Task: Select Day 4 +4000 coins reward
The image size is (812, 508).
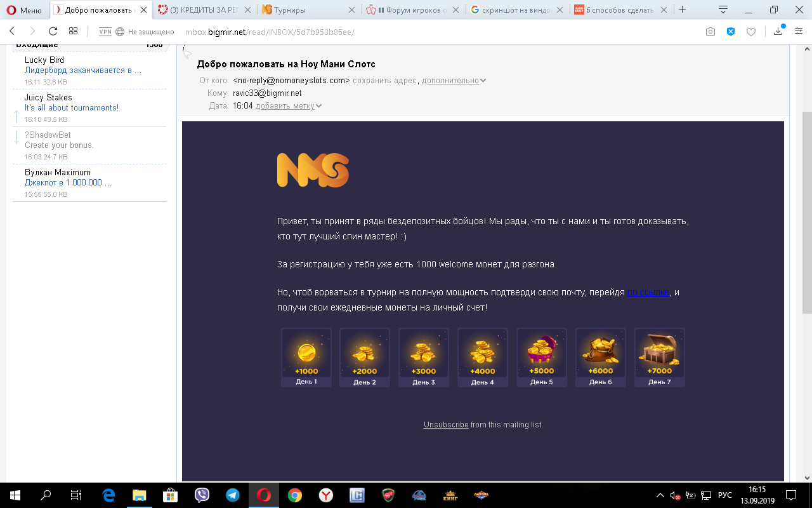Action: coord(483,358)
